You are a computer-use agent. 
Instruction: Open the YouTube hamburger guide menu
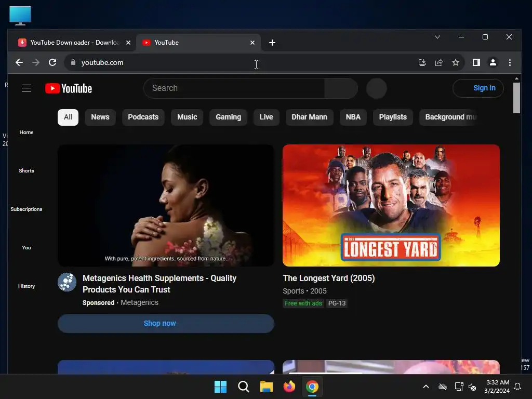[x=26, y=88]
